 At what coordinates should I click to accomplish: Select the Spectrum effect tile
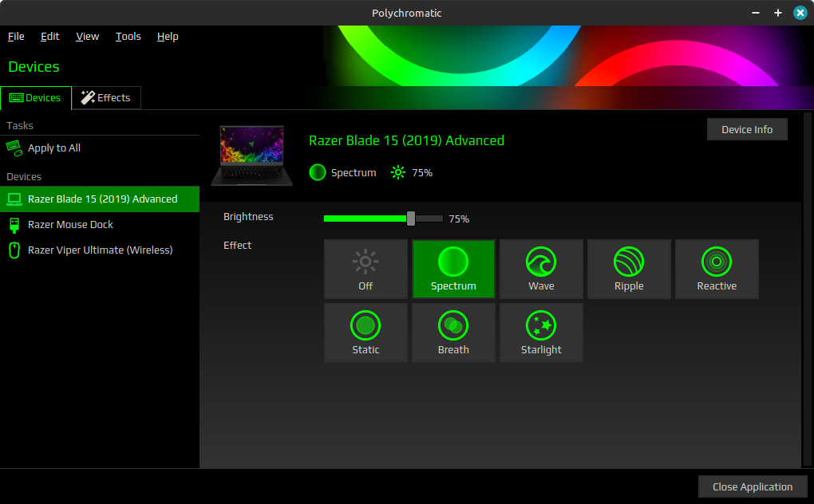click(453, 269)
